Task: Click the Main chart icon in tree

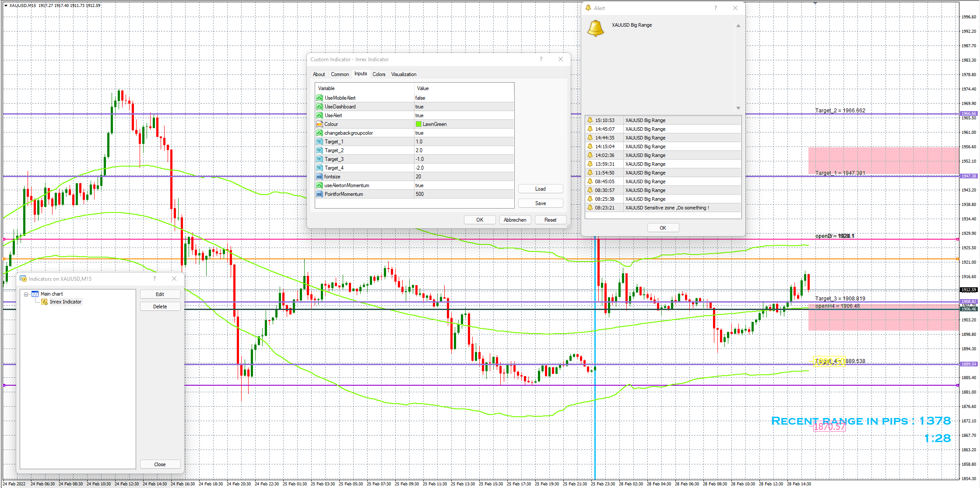Action: [35, 294]
